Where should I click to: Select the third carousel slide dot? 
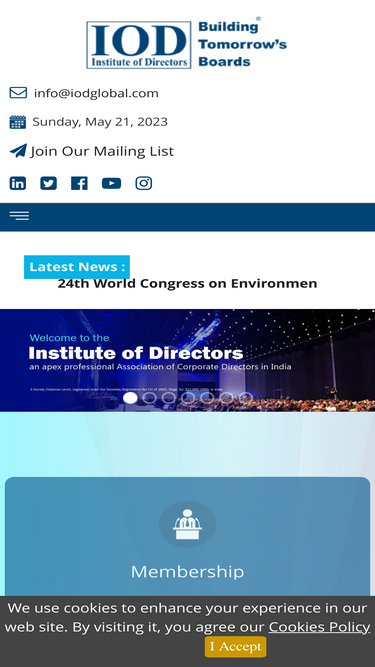tap(168, 398)
